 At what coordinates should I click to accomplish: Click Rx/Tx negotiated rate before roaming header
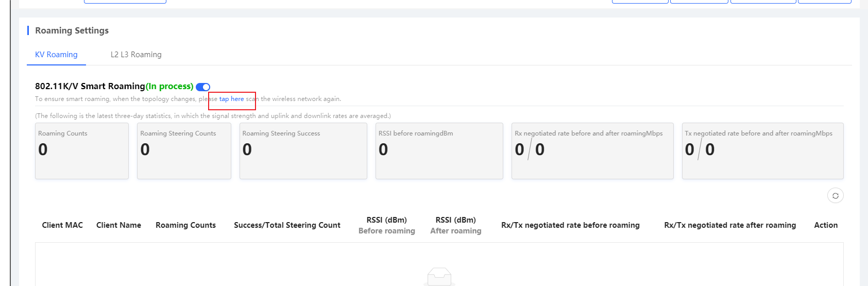click(x=570, y=225)
